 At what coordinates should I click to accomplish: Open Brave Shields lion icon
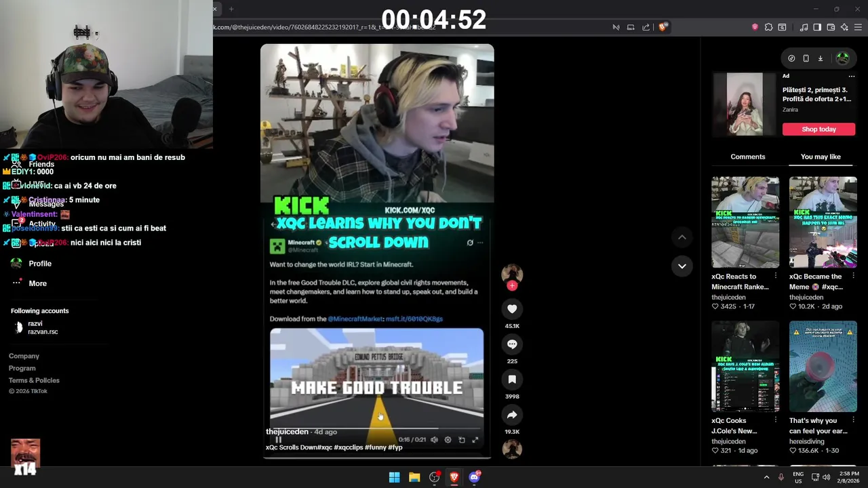tap(663, 27)
